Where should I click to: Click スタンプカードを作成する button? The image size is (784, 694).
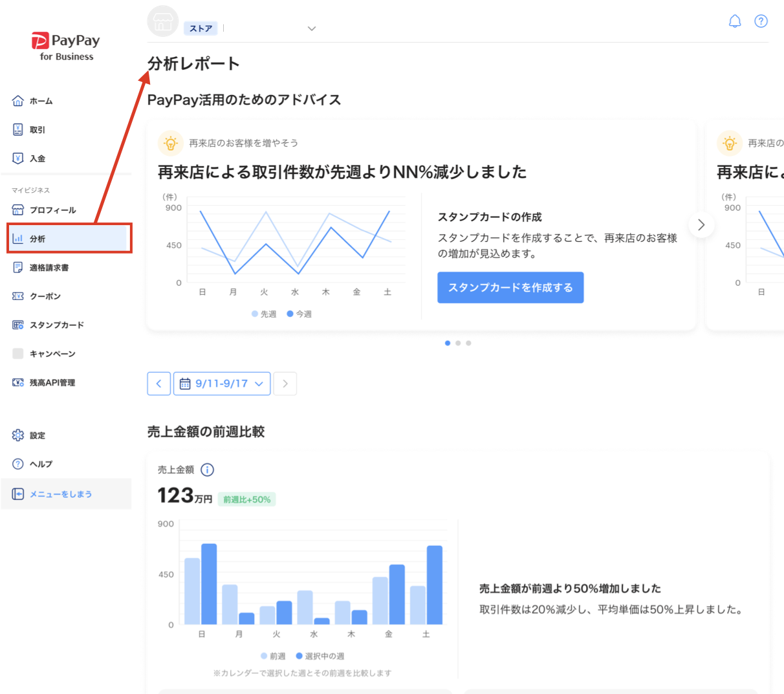click(x=510, y=287)
